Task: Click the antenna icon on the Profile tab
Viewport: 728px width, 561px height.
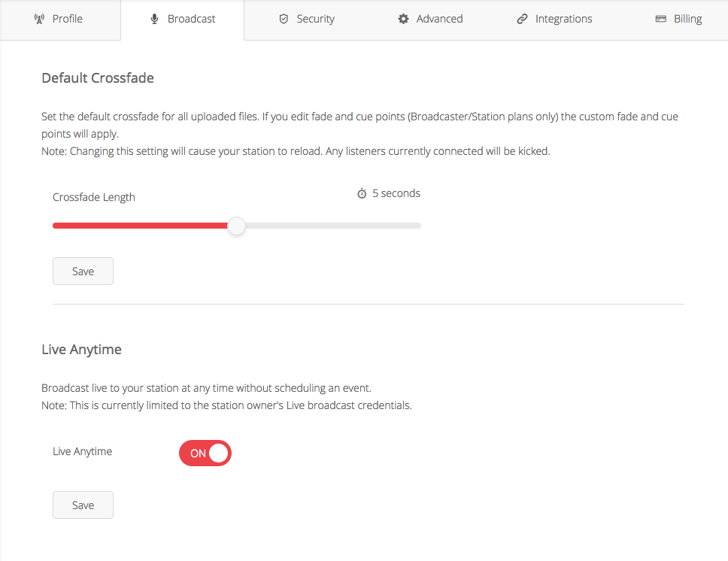Action: tap(40, 19)
